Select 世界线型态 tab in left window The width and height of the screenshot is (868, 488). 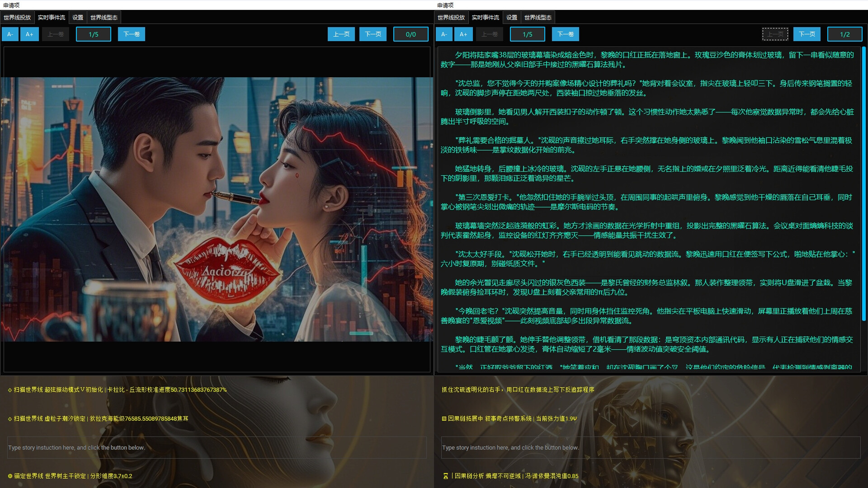[104, 18]
